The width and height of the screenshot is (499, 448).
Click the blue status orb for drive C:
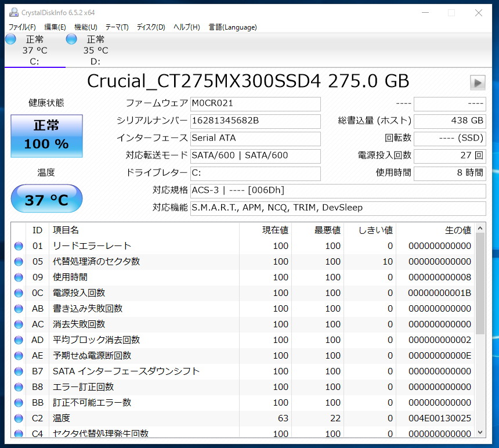point(11,39)
